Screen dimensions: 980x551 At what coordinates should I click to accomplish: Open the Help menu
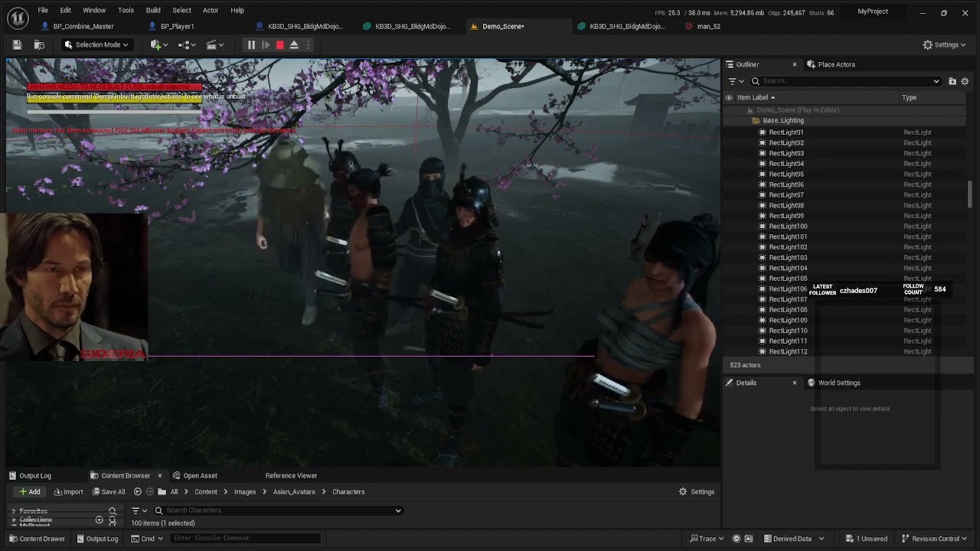tap(237, 10)
